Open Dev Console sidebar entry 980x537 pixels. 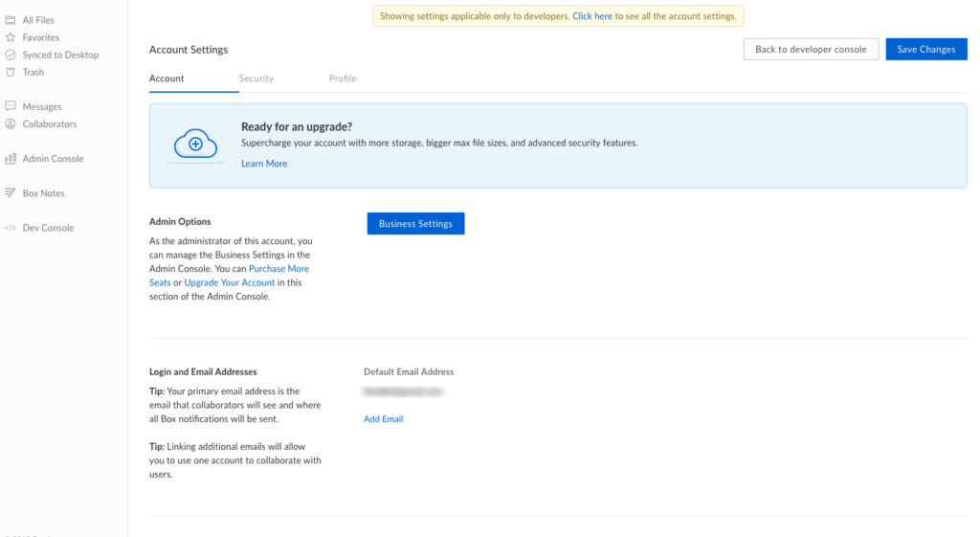tap(48, 228)
